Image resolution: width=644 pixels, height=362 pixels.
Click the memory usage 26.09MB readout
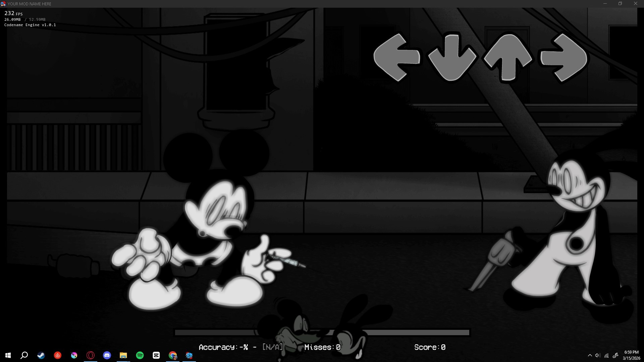pyautogui.click(x=12, y=19)
